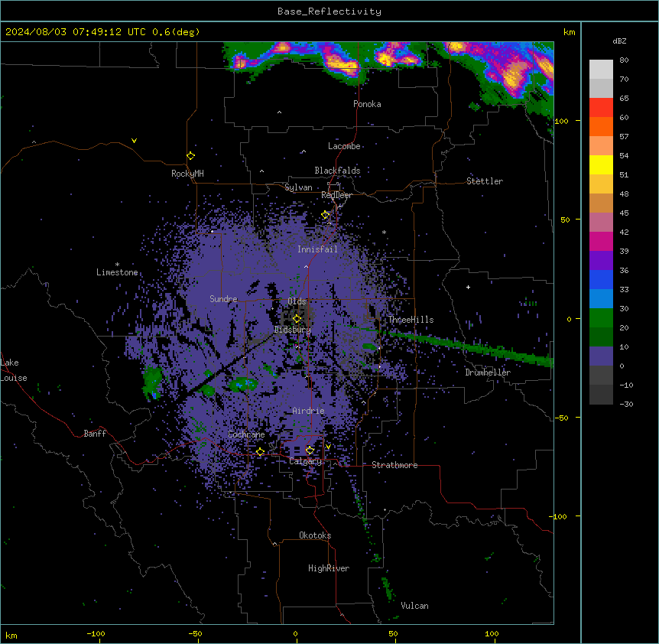Click the right axis value 0

(569, 319)
